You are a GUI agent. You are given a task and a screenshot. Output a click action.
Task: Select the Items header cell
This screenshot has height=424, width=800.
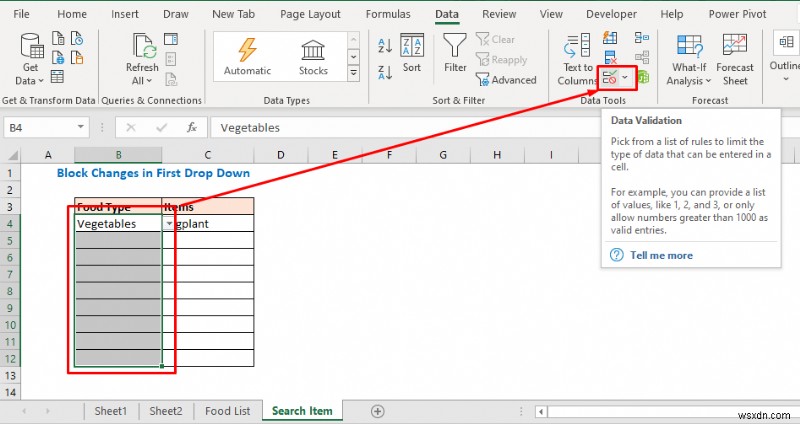click(x=208, y=206)
